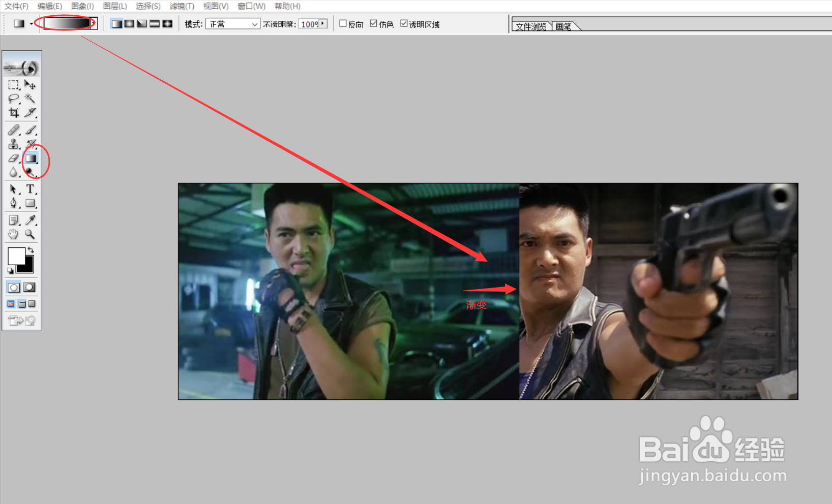Select the Clone Stamp tool
Image resolution: width=832 pixels, height=504 pixels.
[14, 144]
